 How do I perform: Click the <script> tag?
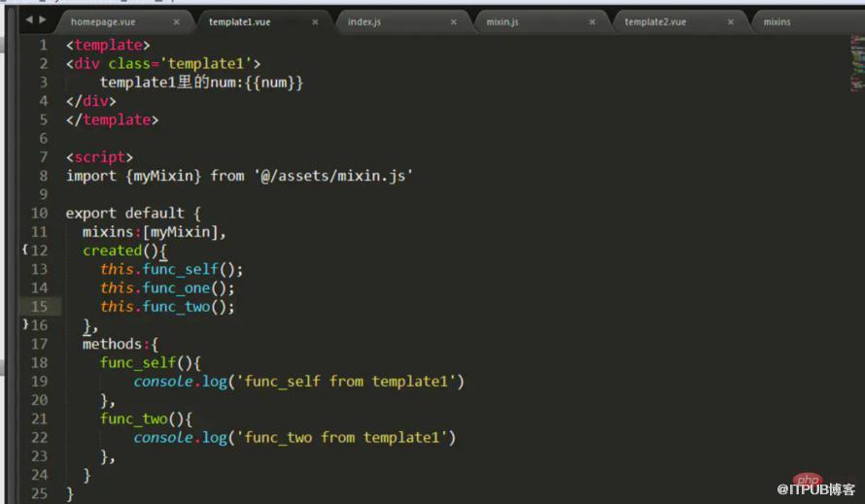tap(99, 157)
